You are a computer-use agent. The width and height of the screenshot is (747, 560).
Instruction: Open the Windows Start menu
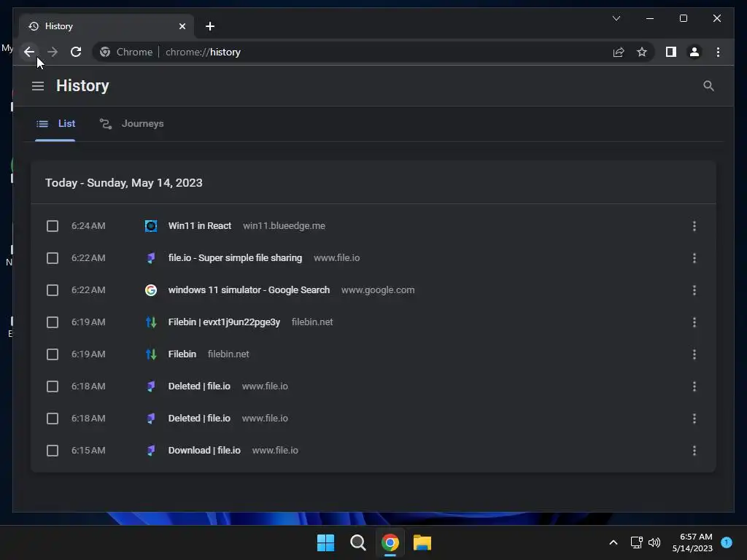(326, 542)
